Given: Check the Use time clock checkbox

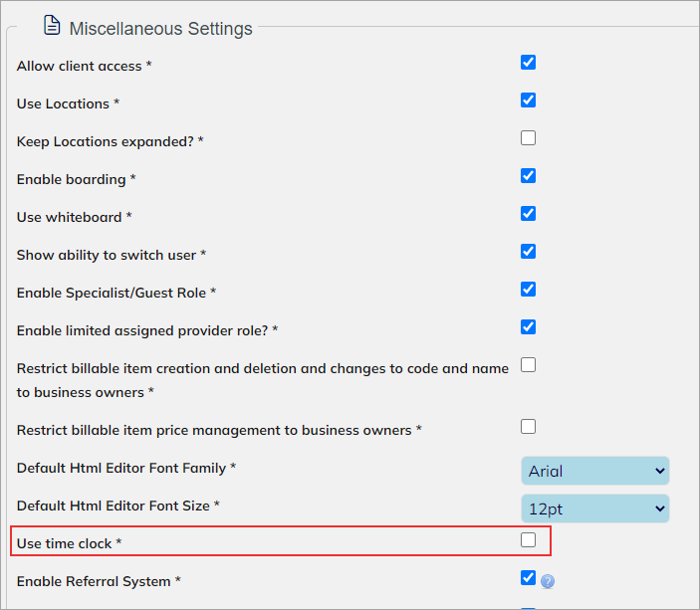Looking at the screenshot, I should coord(528,540).
